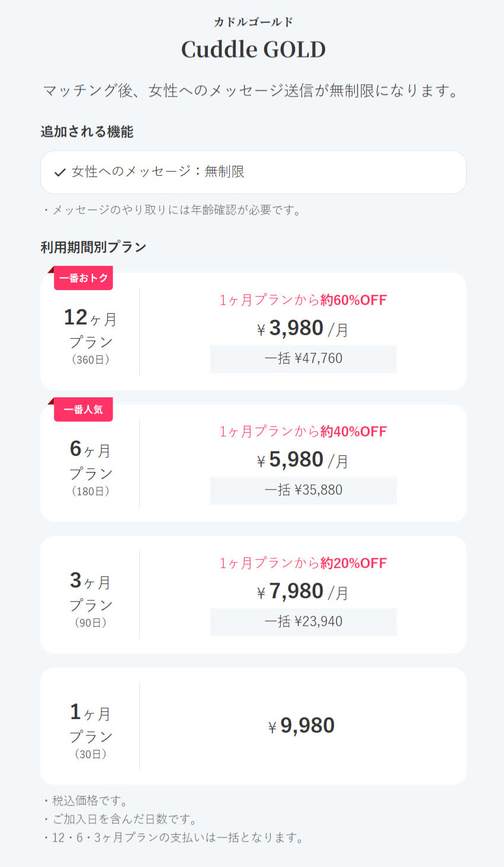Click the 約40%OFF discount text
504x867 pixels.
pos(354,432)
